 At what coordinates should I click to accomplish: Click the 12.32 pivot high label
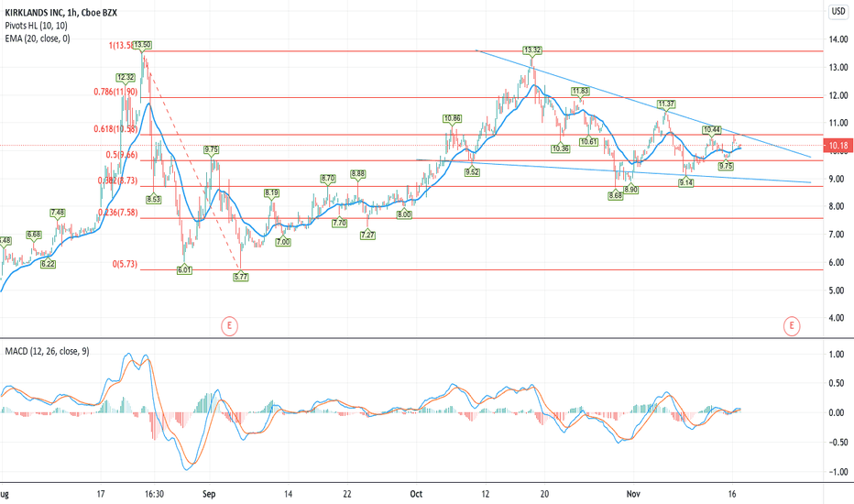point(126,77)
